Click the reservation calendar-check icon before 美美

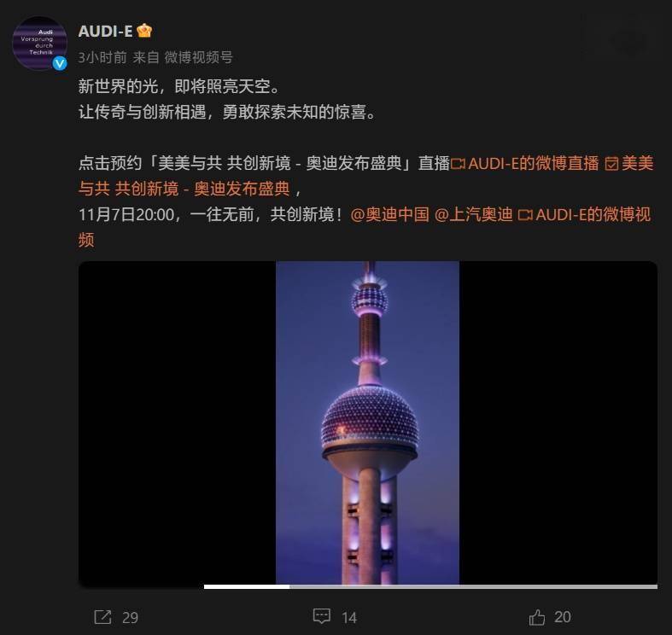click(611, 164)
